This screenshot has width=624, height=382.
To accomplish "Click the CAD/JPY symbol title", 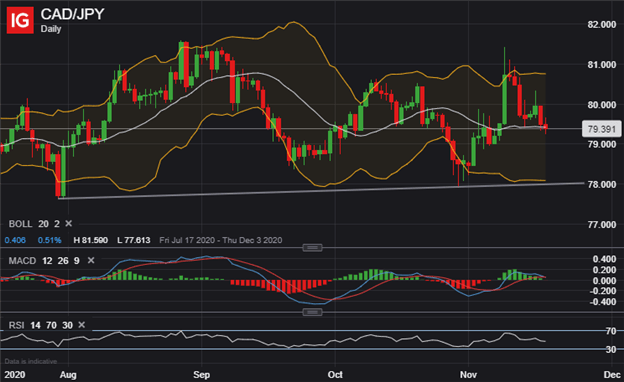I will point(72,14).
